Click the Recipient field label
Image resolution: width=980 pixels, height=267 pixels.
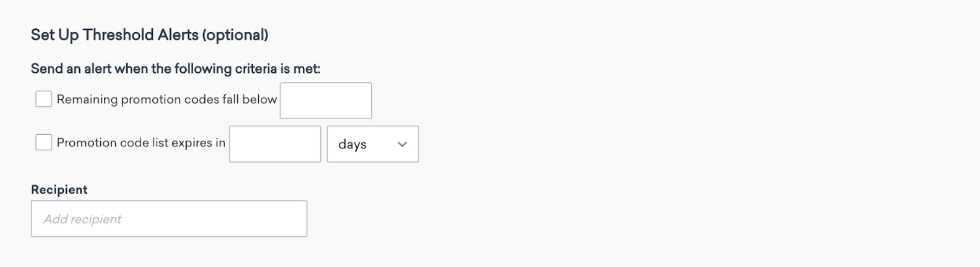(x=59, y=190)
